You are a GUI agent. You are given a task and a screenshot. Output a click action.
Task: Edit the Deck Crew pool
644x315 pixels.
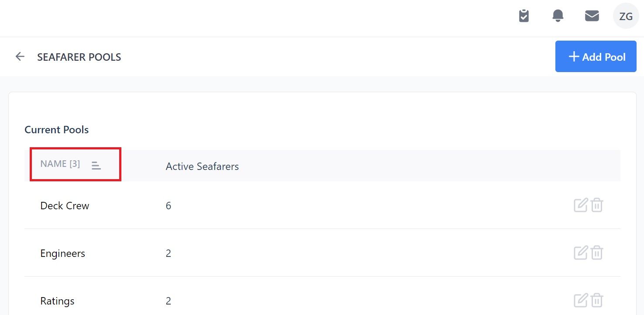pyautogui.click(x=581, y=205)
